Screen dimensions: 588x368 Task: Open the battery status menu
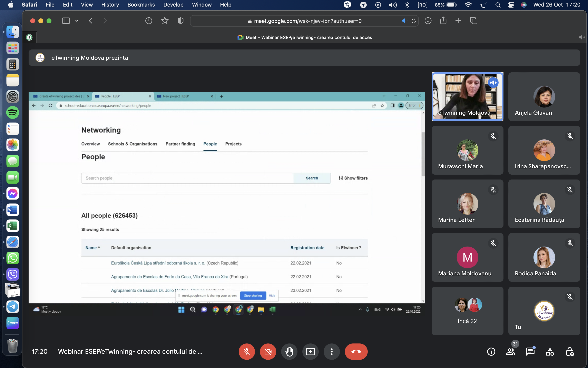446,5
